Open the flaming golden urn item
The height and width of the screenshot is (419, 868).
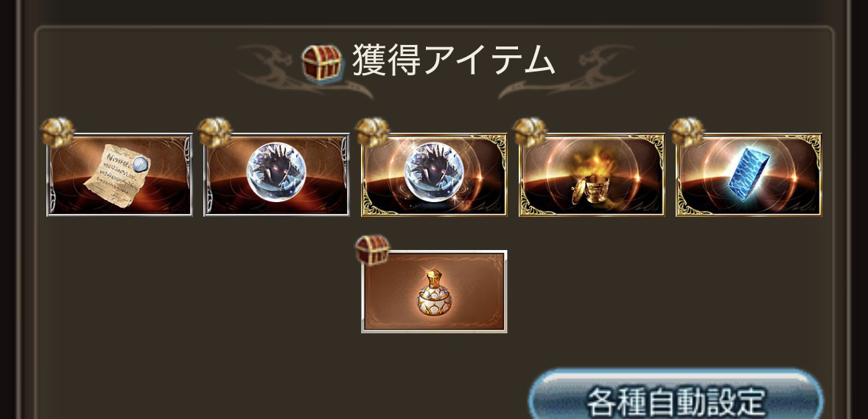click(591, 175)
